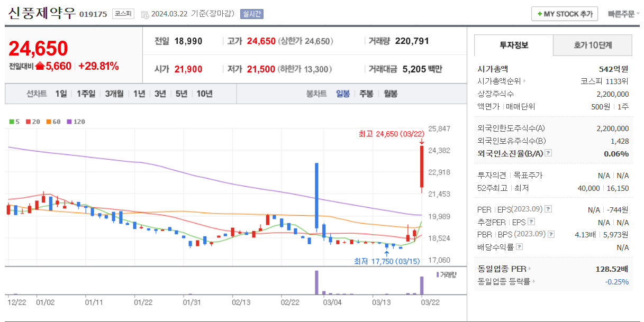The height and width of the screenshot is (322, 644).
Task: Click the 외국인보유주식수 value 1,428
Action: tap(619, 141)
